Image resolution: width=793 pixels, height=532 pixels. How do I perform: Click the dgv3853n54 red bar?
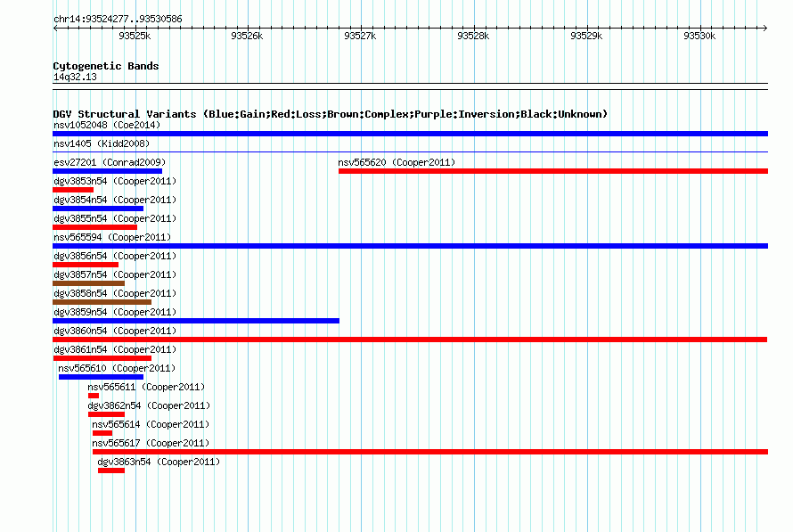(x=73, y=190)
